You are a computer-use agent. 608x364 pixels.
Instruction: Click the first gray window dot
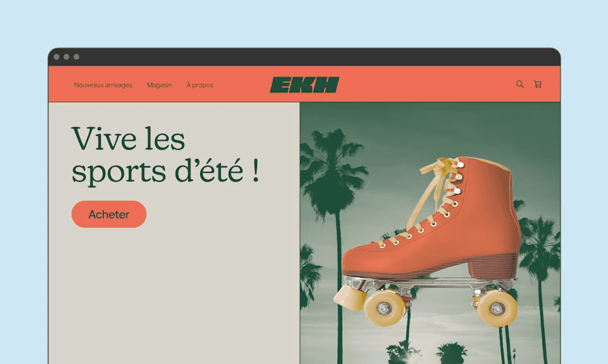[57, 57]
